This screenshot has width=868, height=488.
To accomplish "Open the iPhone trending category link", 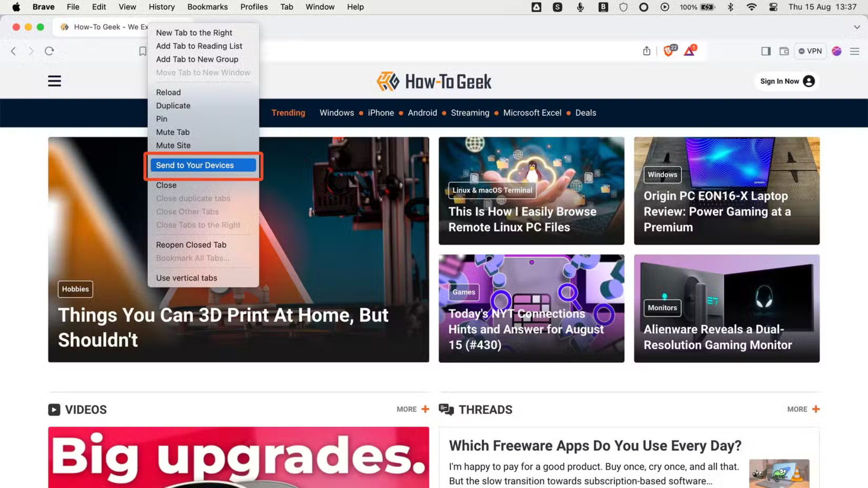I will [x=381, y=113].
